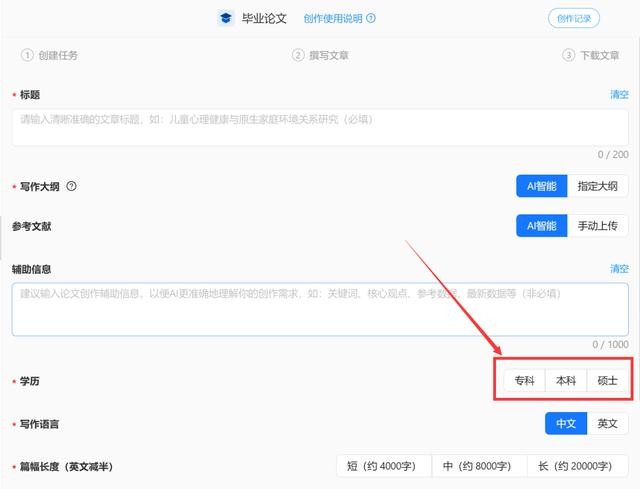Go to step 2 撰写文章
Viewport: 640px width, 489px height.
click(x=320, y=55)
